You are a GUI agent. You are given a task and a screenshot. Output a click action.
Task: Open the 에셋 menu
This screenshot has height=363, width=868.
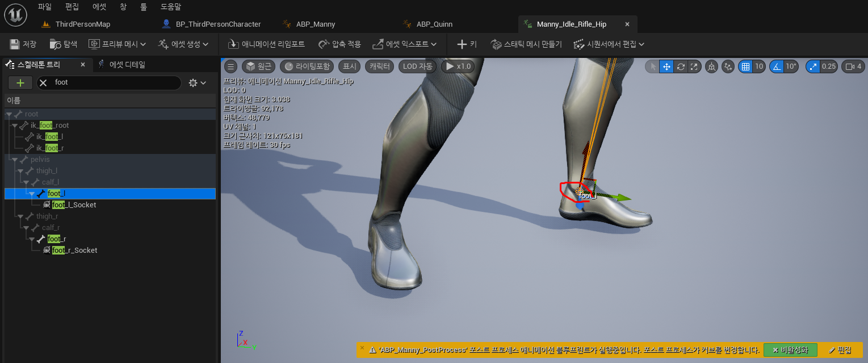(x=99, y=7)
